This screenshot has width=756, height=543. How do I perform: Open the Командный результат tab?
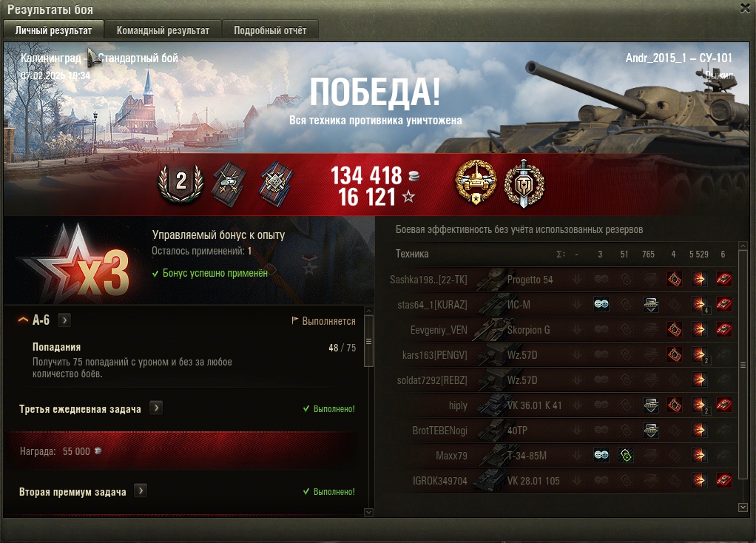coord(163,30)
